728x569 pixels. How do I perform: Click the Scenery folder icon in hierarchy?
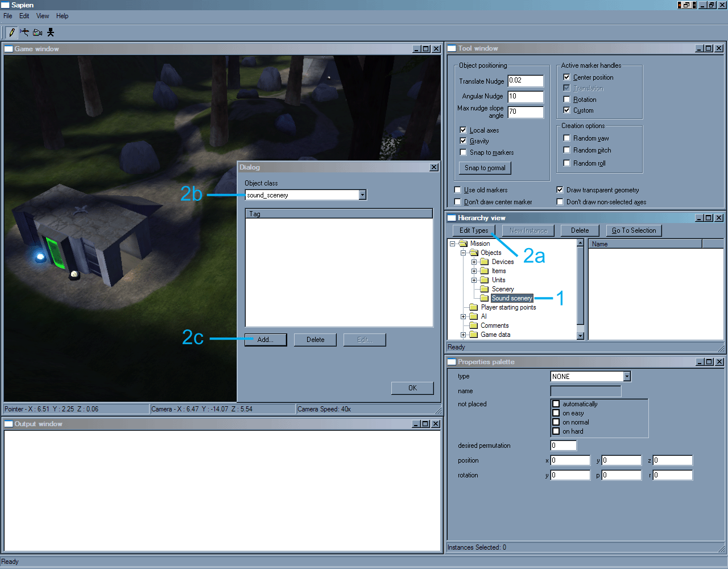click(485, 289)
